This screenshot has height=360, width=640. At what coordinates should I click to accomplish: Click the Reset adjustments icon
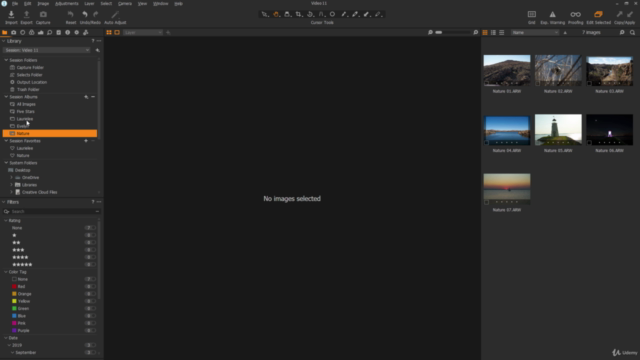click(70, 15)
